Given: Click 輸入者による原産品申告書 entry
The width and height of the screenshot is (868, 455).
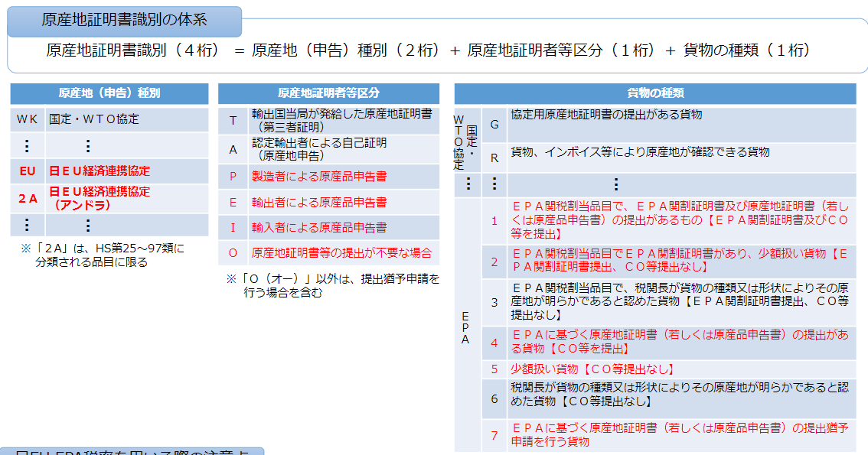Looking at the screenshot, I should pos(319,227).
